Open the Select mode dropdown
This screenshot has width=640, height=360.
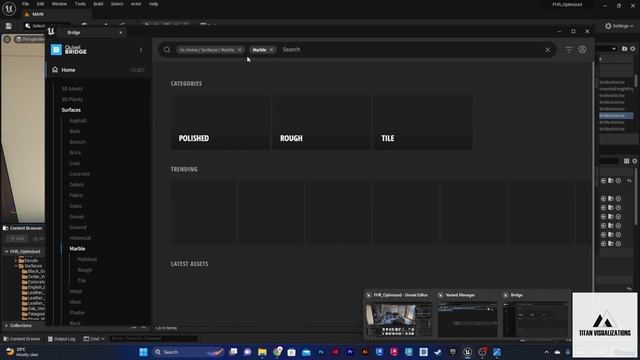pyautogui.click(x=35, y=26)
